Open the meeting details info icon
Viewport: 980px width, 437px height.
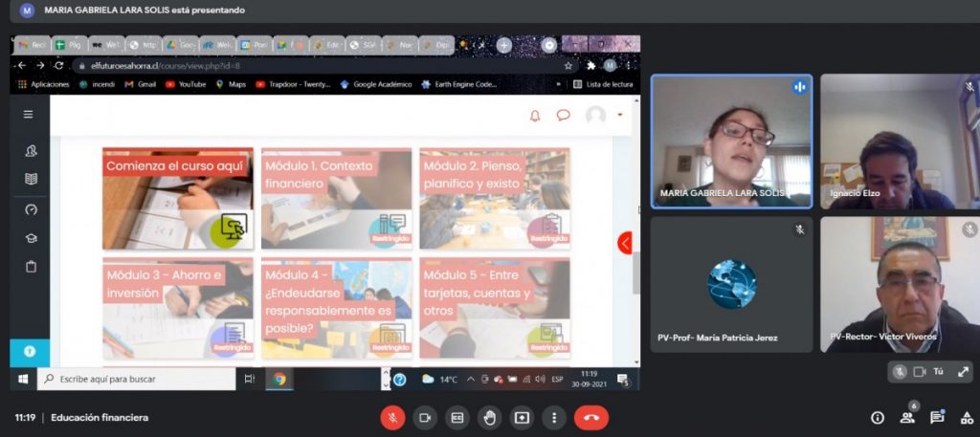pyautogui.click(x=877, y=418)
